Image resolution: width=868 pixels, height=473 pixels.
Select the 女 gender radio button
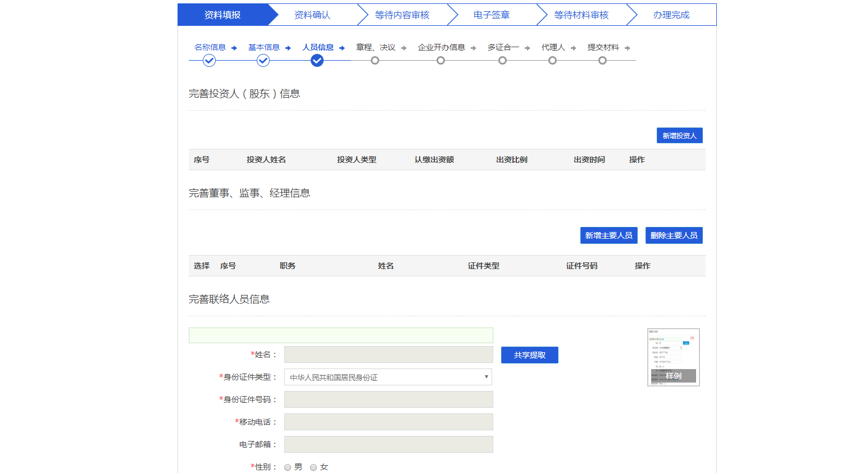tap(313, 467)
